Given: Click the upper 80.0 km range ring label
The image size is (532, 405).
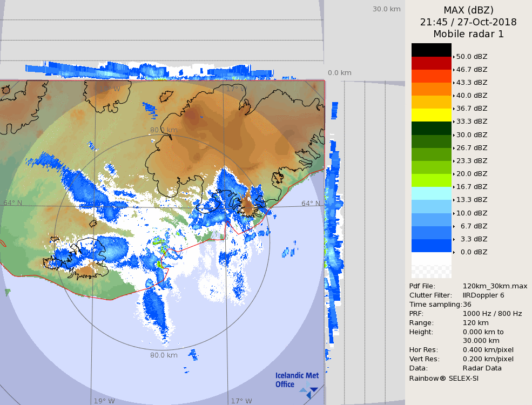Looking at the screenshot, I should click(164, 130).
